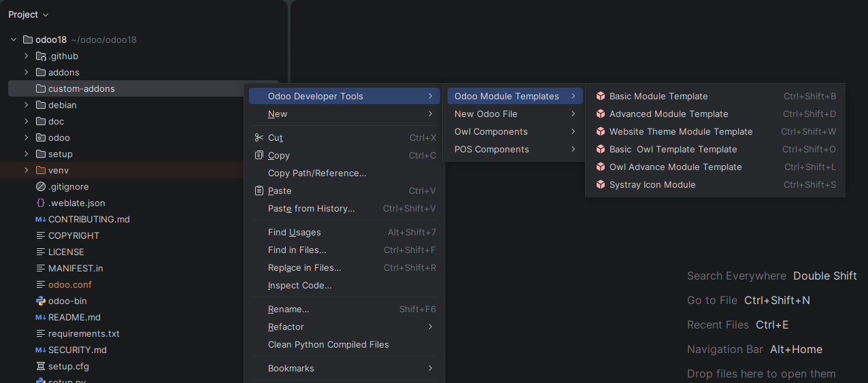Viewport: 868px width, 383px height.
Task: Click the text file icon of LICENSE
Action: pyautogui.click(x=41, y=252)
